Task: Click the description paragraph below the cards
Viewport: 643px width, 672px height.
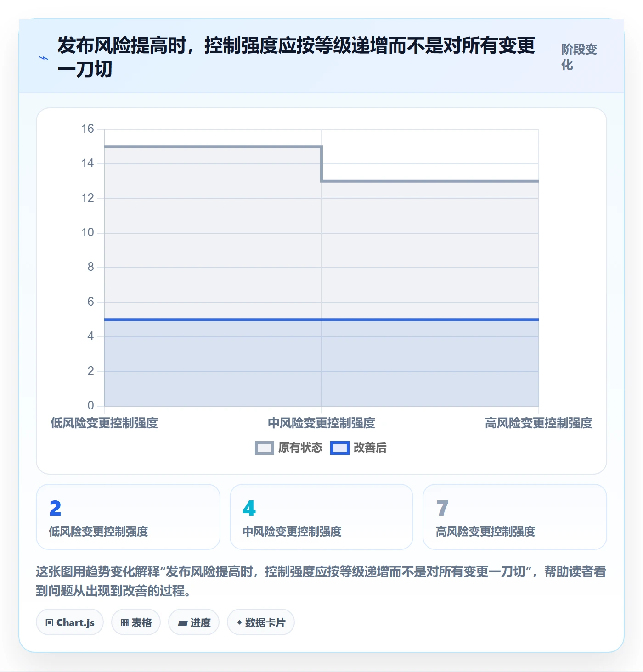Action: coord(321,581)
